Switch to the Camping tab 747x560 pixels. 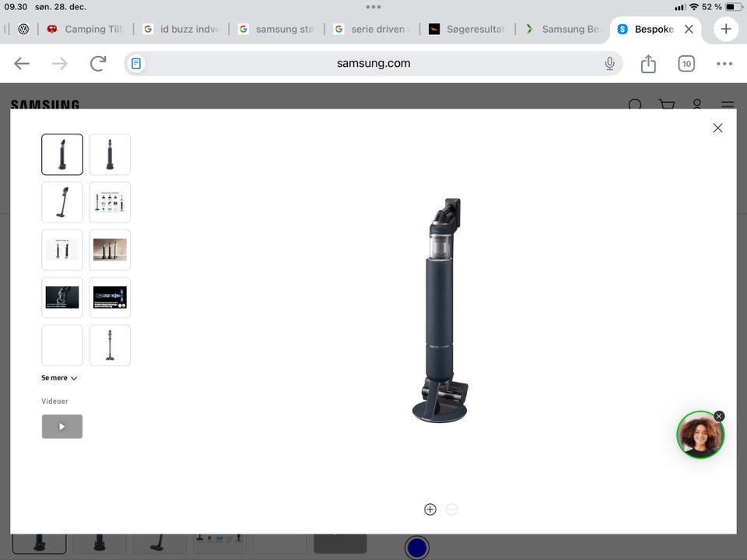pyautogui.click(x=86, y=29)
